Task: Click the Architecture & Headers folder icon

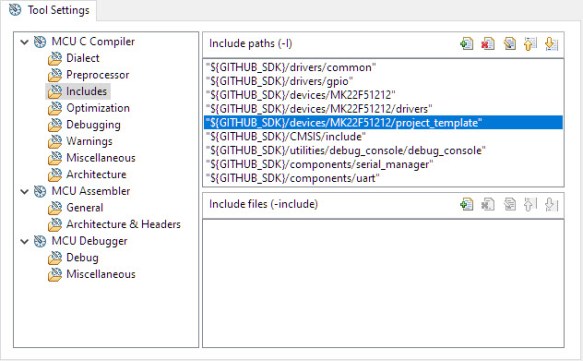Action: point(55,225)
